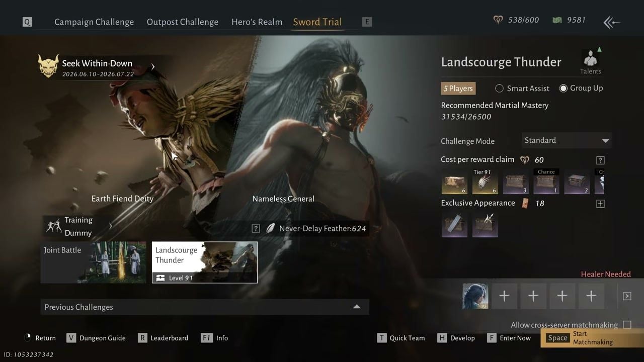Click the Return button
The height and width of the screenshot is (362, 644).
(x=40, y=338)
